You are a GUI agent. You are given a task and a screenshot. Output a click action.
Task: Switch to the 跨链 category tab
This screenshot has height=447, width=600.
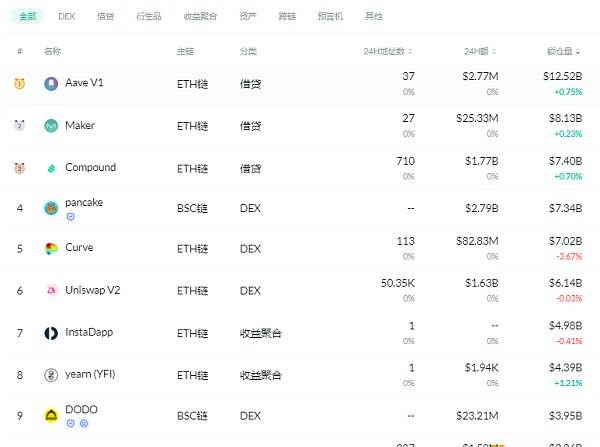click(x=287, y=16)
